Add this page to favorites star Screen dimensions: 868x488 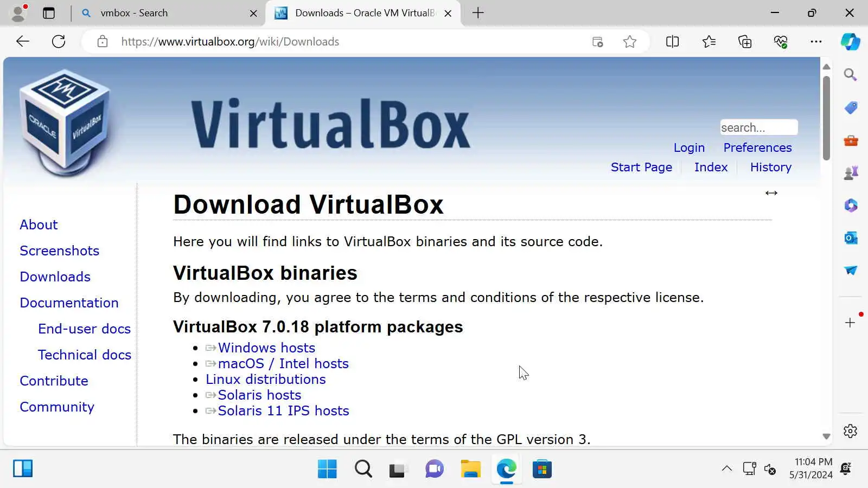pyautogui.click(x=630, y=42)
